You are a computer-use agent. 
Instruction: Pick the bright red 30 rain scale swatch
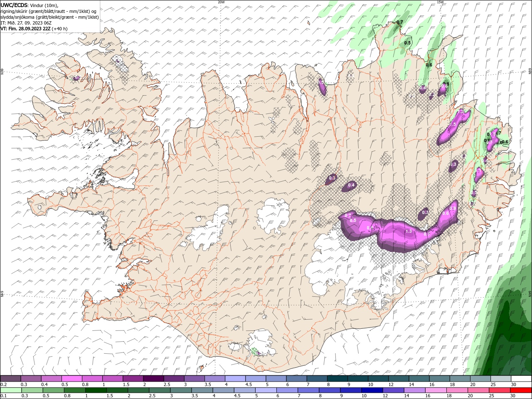pyautogui.click(x=521, y=390)
